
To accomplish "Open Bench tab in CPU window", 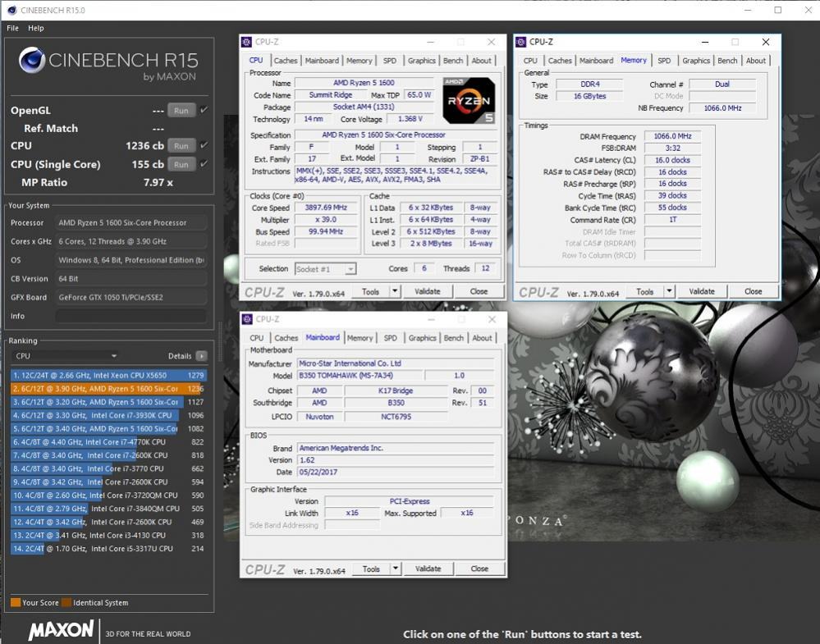I will pos(453,61).
